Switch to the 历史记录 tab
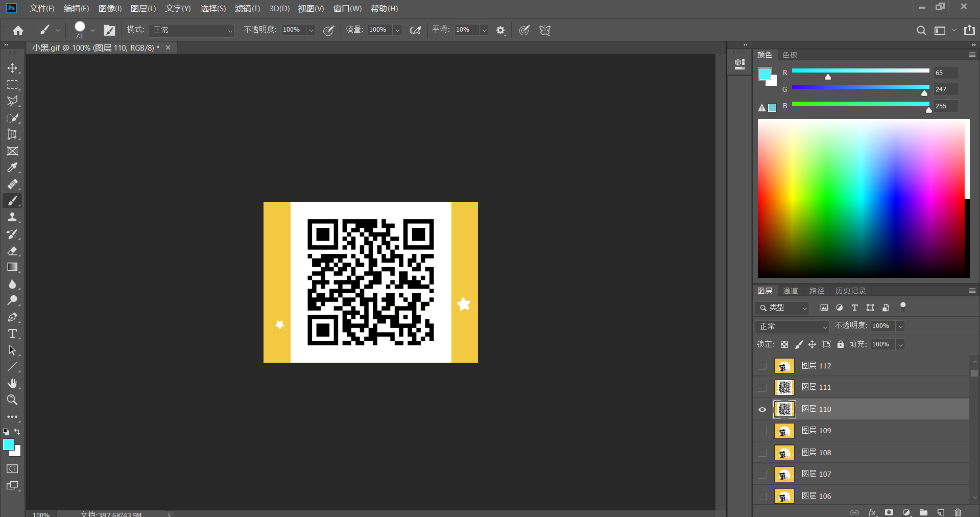 click(x=850, y=291)
